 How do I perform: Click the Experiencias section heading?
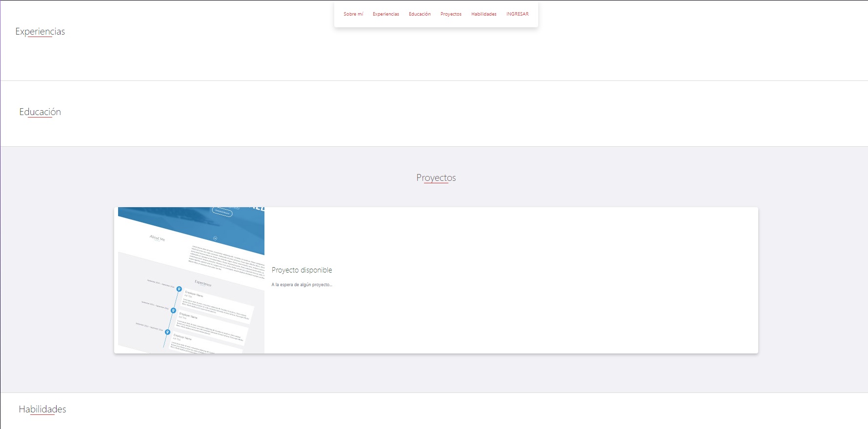(x=40, y=32)
